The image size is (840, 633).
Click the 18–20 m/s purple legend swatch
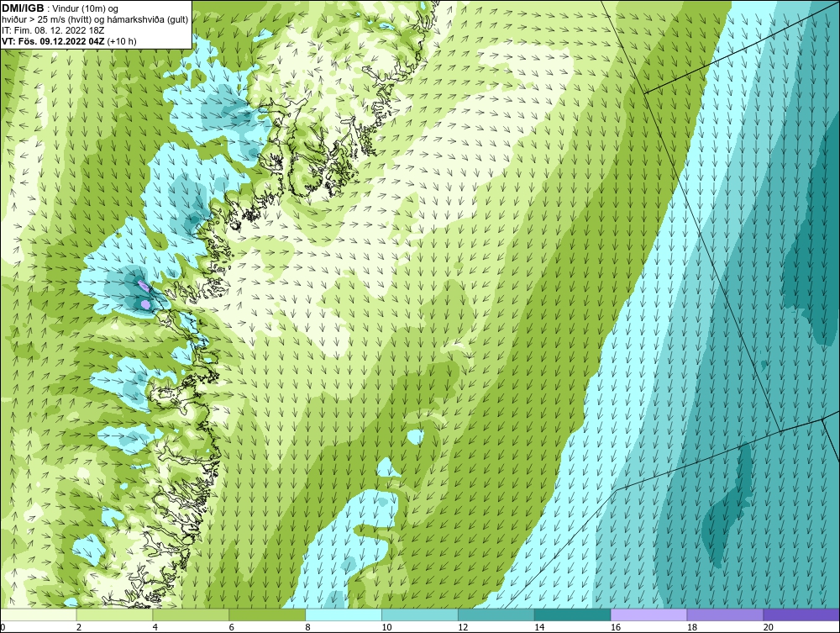coord(726,615)
